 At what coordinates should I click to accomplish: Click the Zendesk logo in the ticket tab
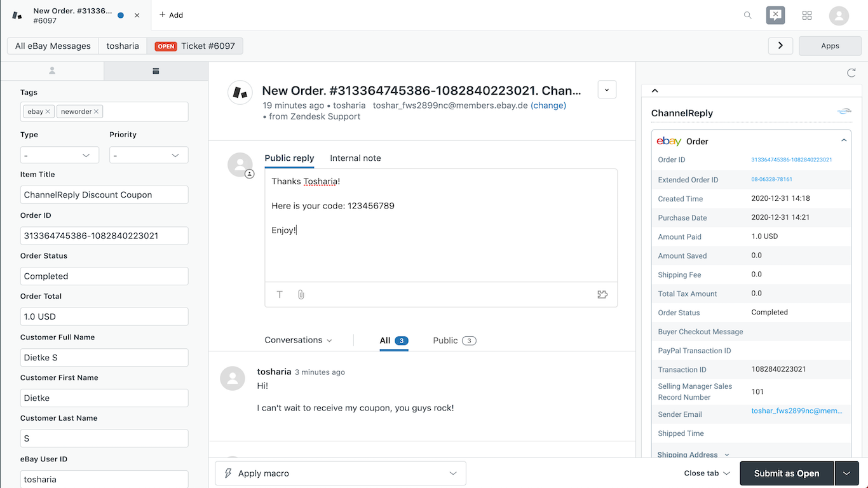[x=17, y=15]
